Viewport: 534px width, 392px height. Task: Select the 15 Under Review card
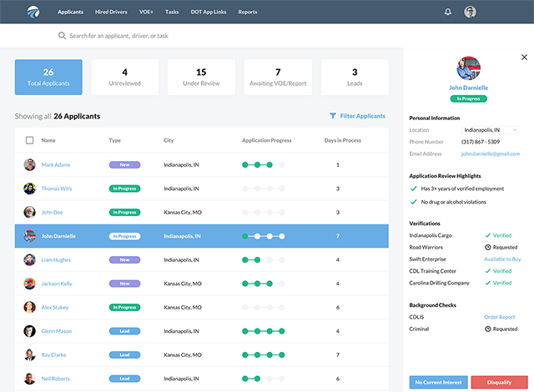coord(201,78)
